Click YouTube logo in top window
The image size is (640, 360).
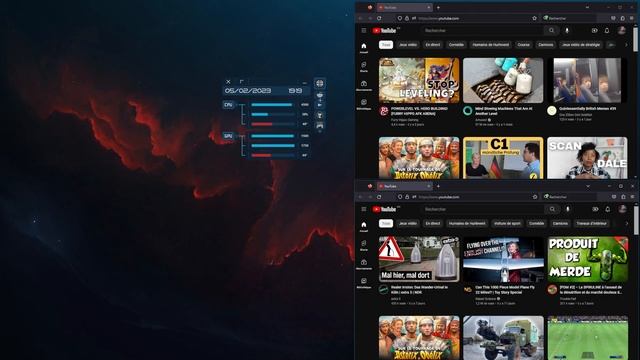(x=384, y=31)
